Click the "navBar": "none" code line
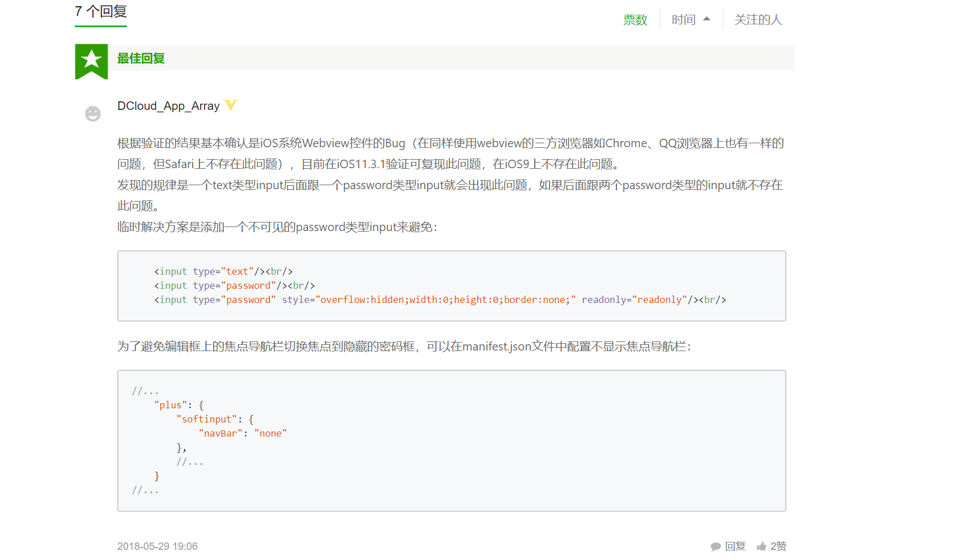The height and width of the screenshot is (560, 975). coord(242,433)
